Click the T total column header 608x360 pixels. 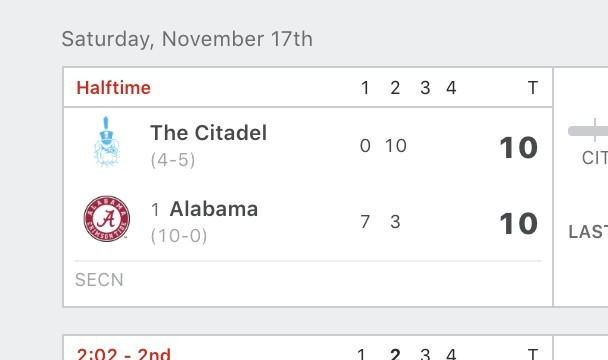(533, 88)
